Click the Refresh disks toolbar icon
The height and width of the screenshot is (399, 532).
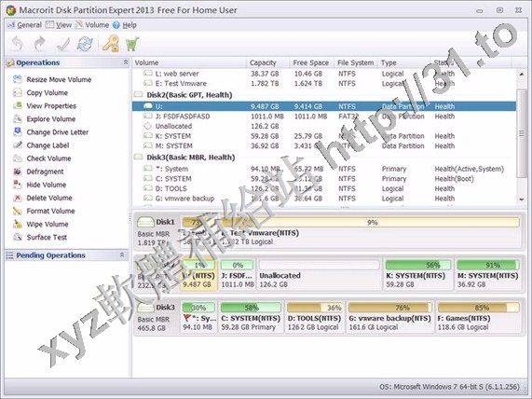click(x=85, y=44)
